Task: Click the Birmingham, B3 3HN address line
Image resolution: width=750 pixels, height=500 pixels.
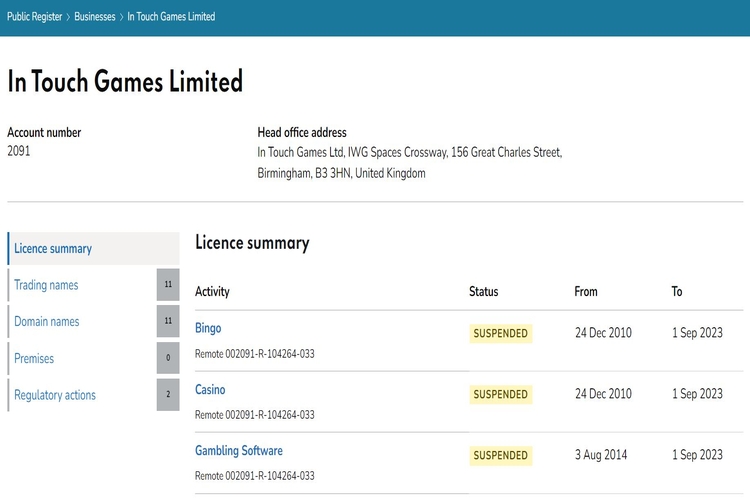Action: [341, 173]
